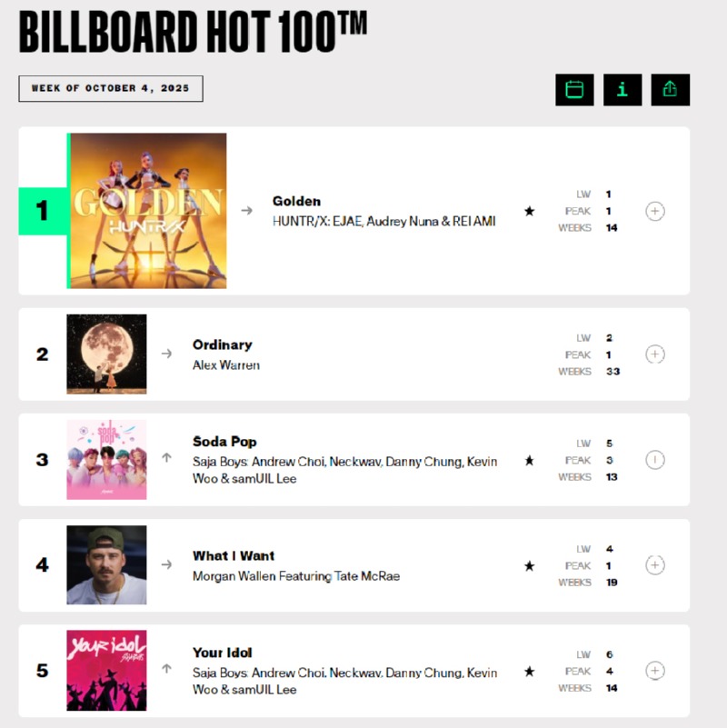Expand the Ordinary chart entry details

[654, 354]
